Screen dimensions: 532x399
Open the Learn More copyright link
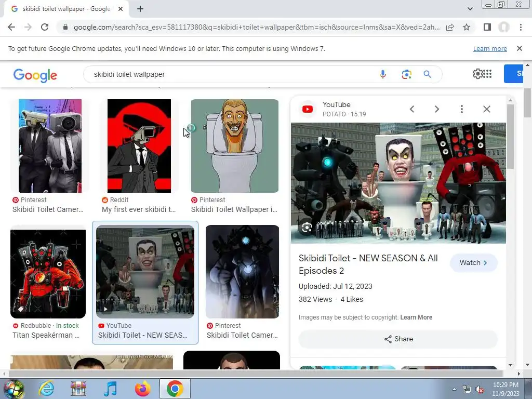tap(416, 317)
